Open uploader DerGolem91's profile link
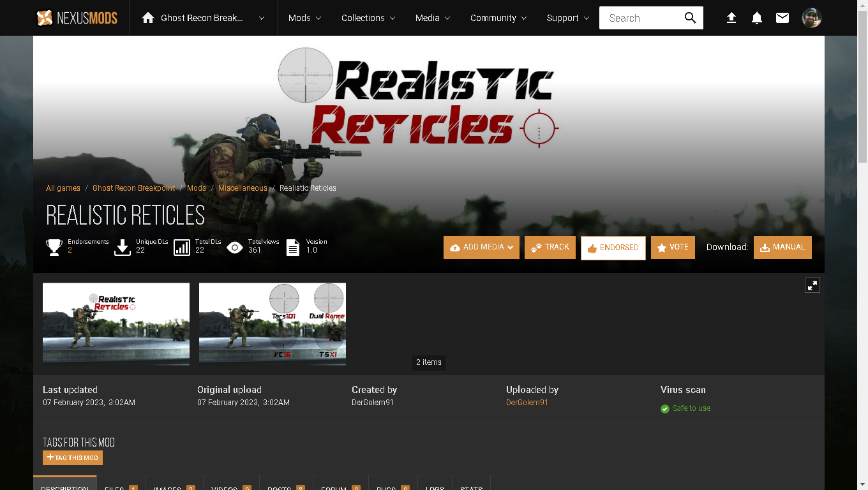 [527, 403]
